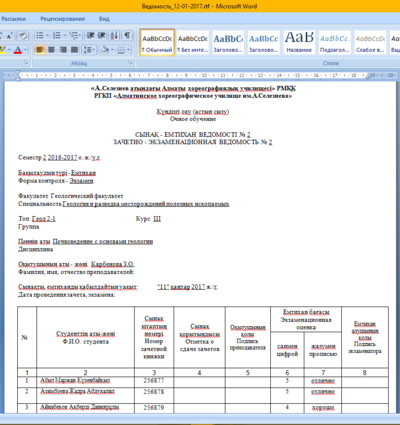
Task: Click the 'хорошо' grade cell
Action: [323, 408]
